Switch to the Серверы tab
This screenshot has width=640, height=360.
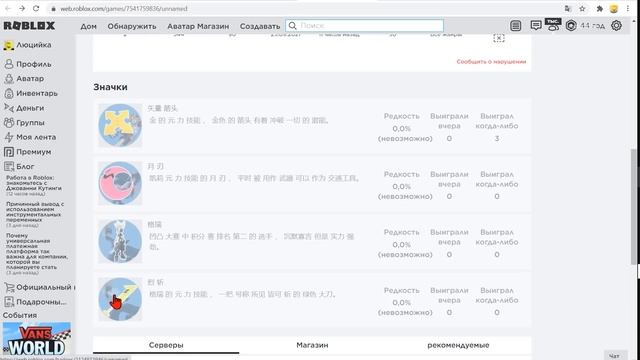coord(166,345)
